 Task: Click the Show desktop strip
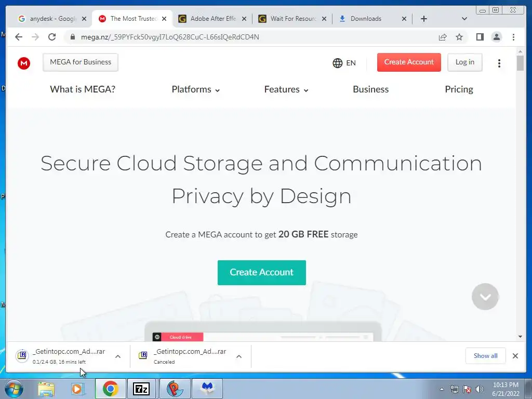[528, 389]
